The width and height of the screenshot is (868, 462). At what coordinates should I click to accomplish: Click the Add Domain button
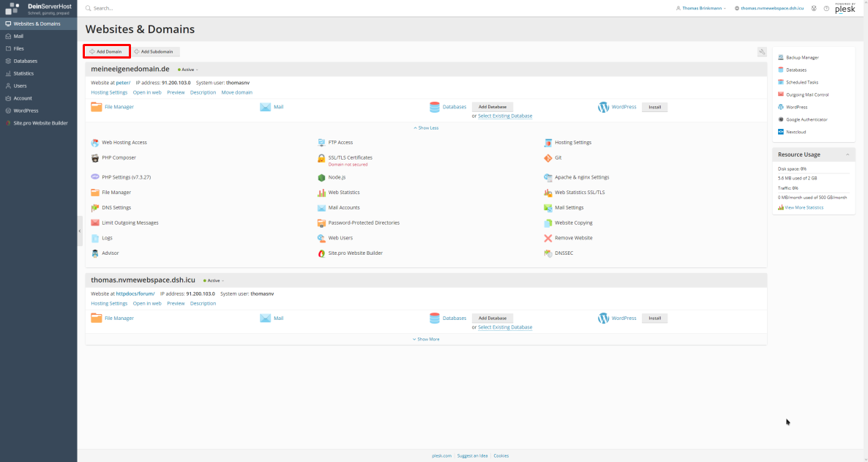pos(107,52)
